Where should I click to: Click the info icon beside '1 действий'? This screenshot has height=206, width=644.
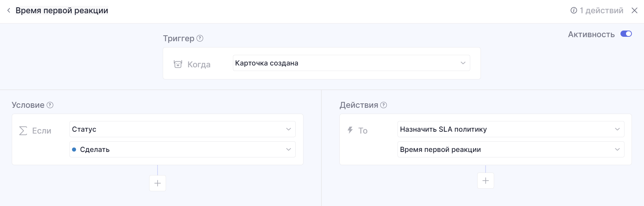[573, 11]
